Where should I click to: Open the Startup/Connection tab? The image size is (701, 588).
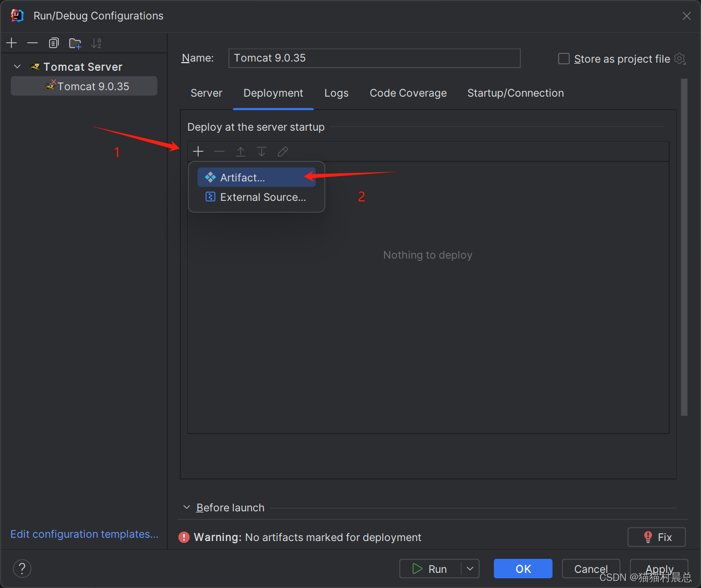click(515, 93)
